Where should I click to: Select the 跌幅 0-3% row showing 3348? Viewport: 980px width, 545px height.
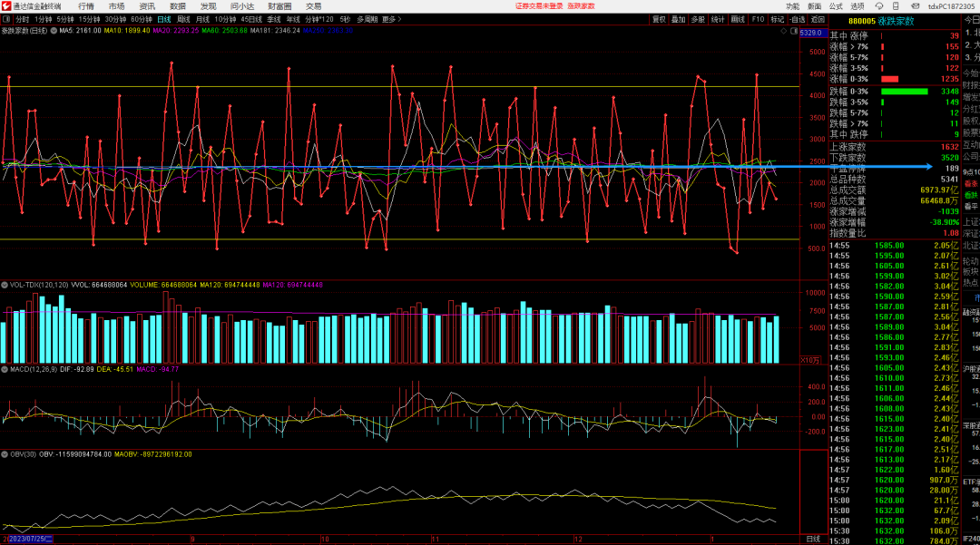click(x=895, y=92)
